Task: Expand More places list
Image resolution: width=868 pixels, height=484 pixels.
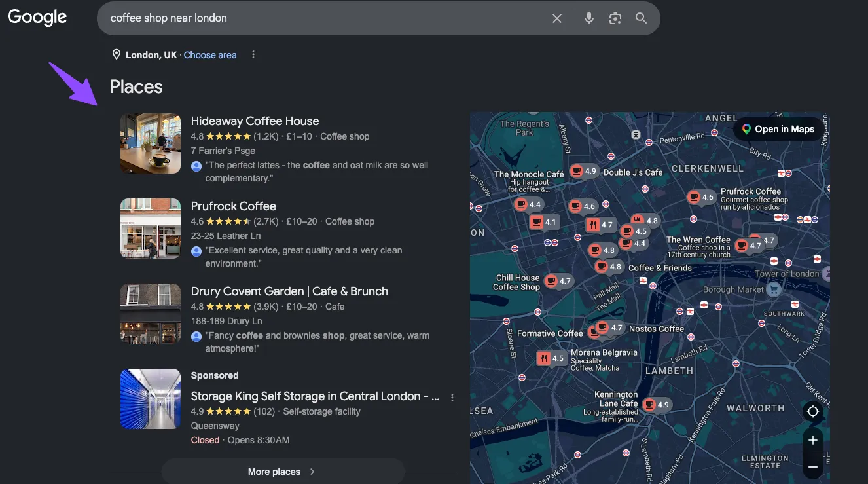Action: [283, 472]
